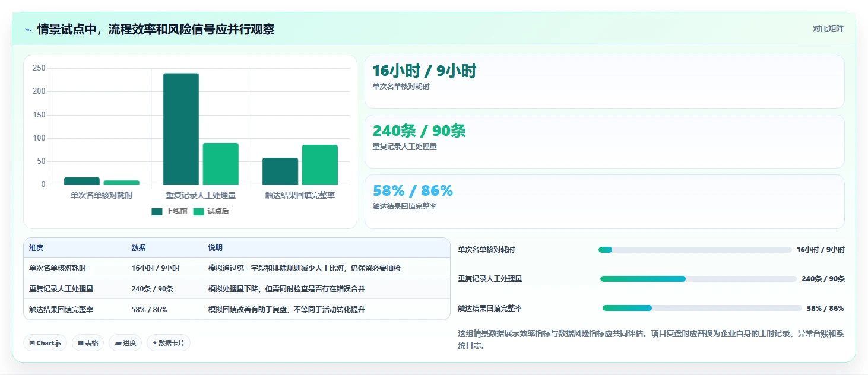
Task: Open the 58% / 86% data card
Action: point(604,202)
